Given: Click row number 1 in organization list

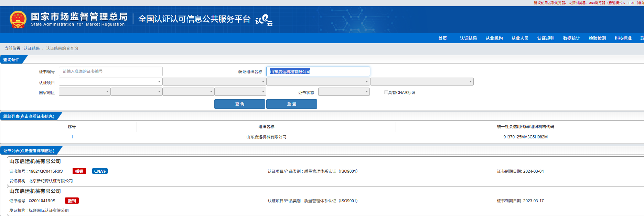Looking at the screenshot, I should click(72, 137).
